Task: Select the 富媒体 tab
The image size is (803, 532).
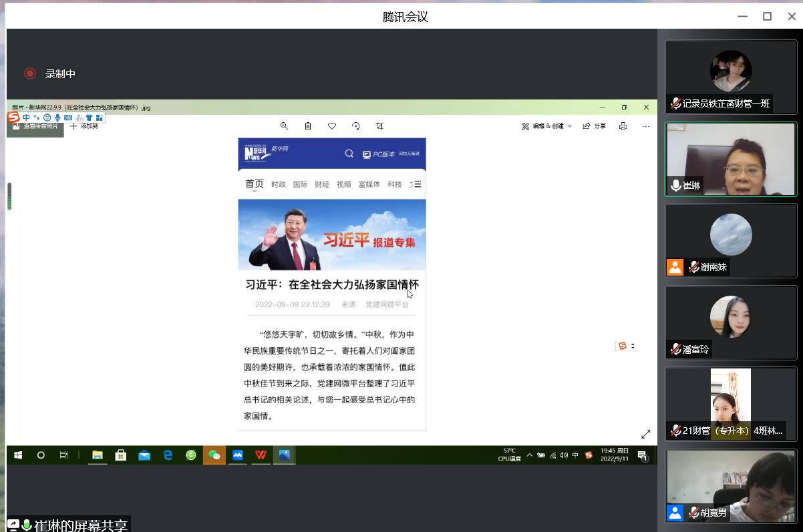Action: [x=369, y=184]
